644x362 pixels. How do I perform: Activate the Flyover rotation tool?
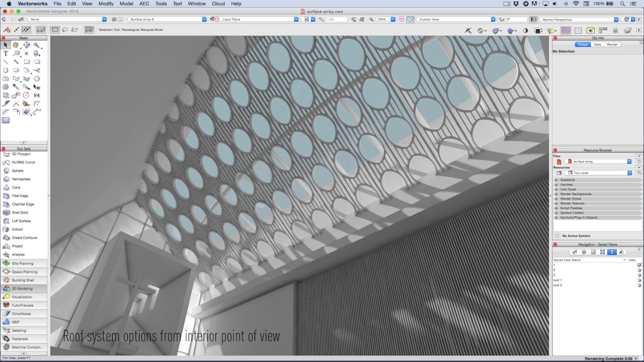27,45
